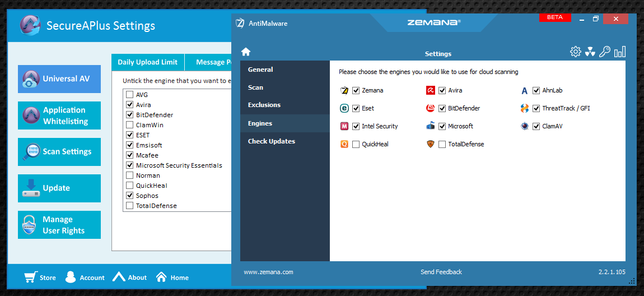
Task: Uncheck the AhnLab engine checkbox
Action: pyautogui.click(x=536, y=90)
